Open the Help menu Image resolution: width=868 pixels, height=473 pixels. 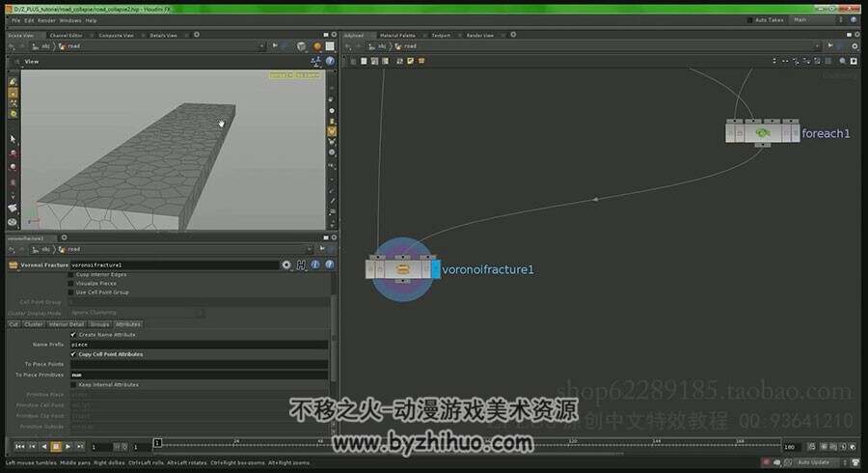[91, 20]
